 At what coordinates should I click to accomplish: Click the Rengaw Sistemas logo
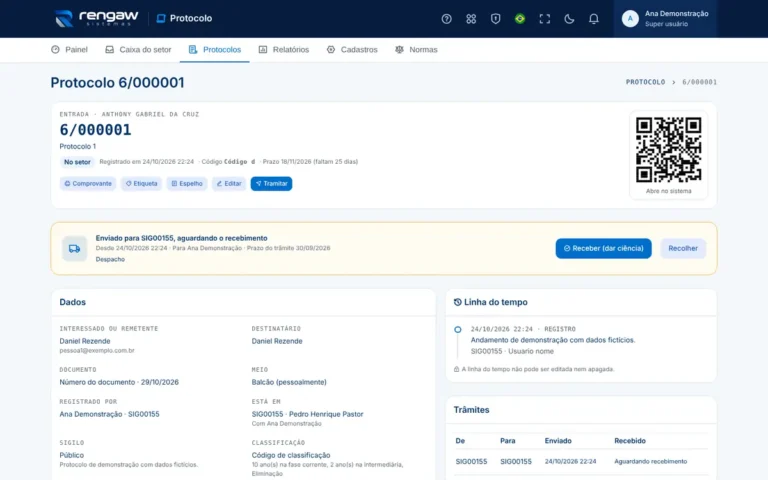97,18
